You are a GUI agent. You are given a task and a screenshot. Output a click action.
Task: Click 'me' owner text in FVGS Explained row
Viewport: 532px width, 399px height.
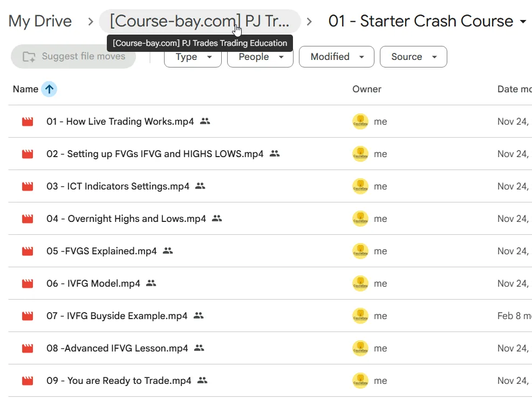click(x=380, y=251)
